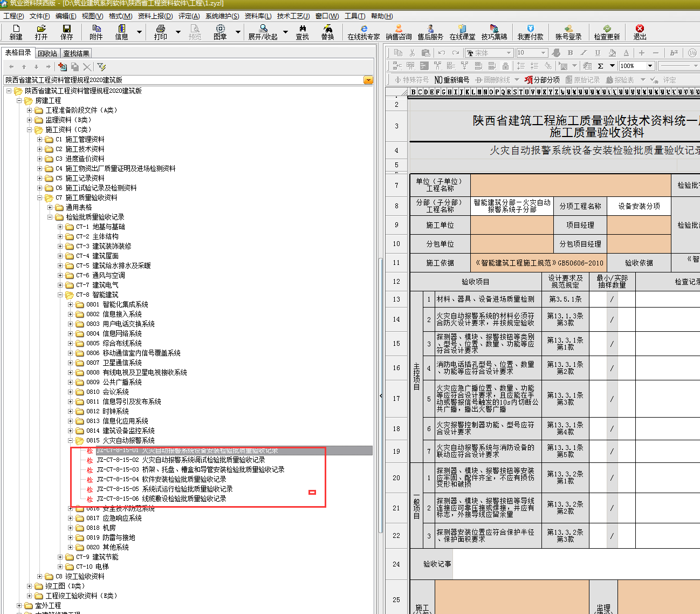This screenshot has width=700, height=614.
Task: Collapse the 0815 火灾自动报警系统 folder
Action: click(x=71, y=440)
